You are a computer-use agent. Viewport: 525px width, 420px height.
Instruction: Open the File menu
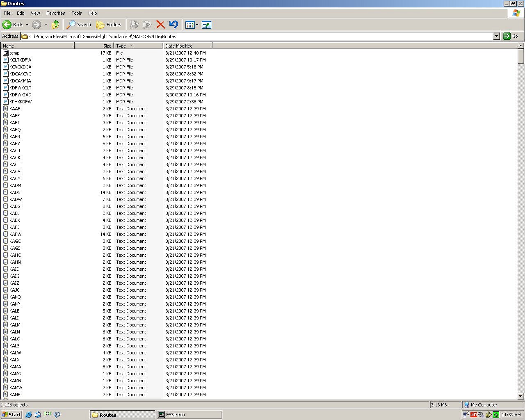coord(7,13)
